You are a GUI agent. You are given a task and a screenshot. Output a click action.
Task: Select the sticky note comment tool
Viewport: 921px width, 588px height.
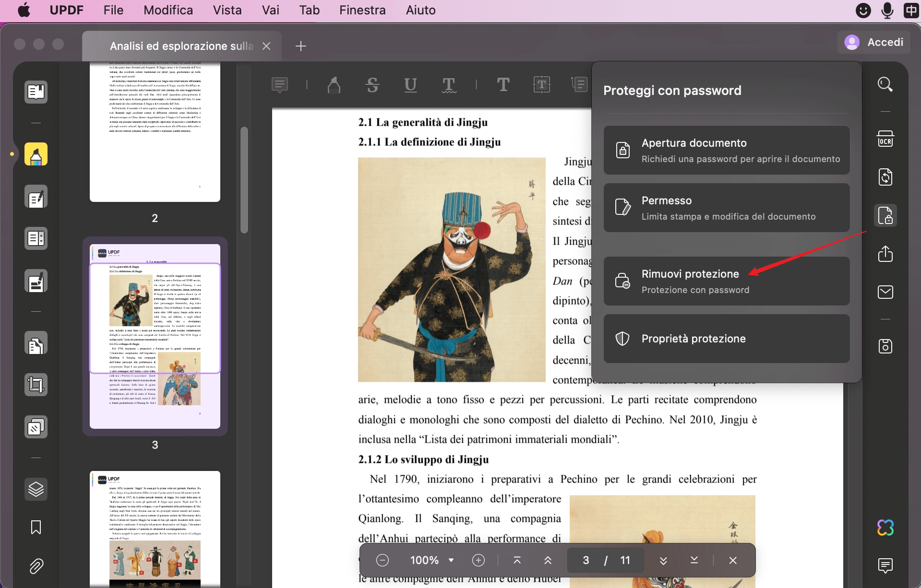tap(280, 85)
